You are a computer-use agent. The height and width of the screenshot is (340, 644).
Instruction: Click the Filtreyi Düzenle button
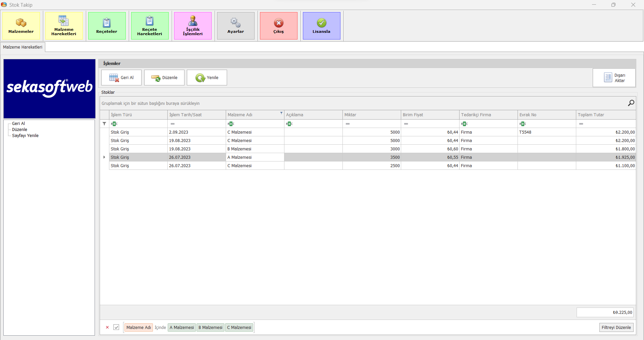[616, 327]
